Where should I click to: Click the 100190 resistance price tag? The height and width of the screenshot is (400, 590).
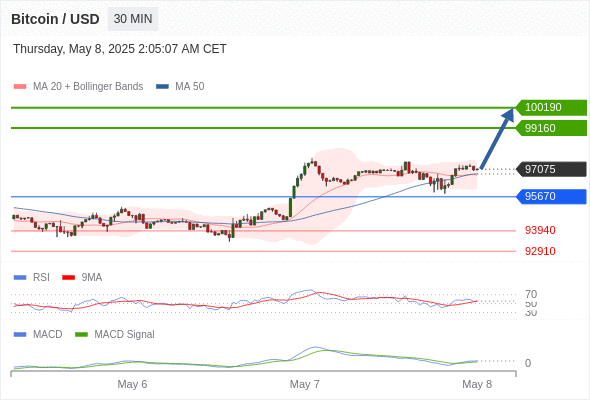tap(551, 108)
